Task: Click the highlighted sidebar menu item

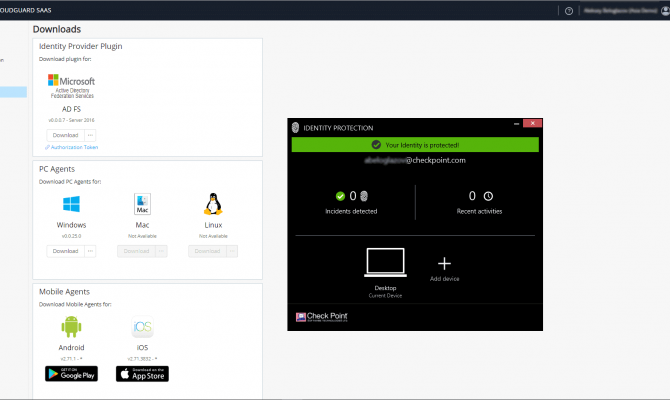Action: [13, 92]
